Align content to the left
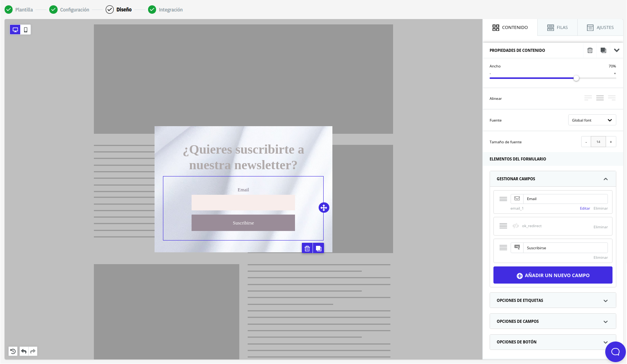This screenshot has width=627, height=364. [588, 98]
